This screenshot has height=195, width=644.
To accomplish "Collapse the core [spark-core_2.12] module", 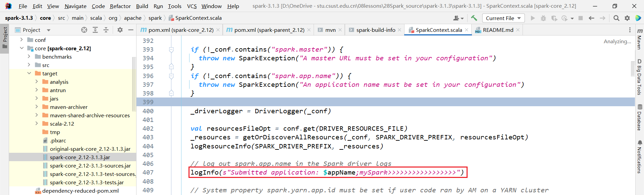I will pyautogui.click(x=21, y=48).
